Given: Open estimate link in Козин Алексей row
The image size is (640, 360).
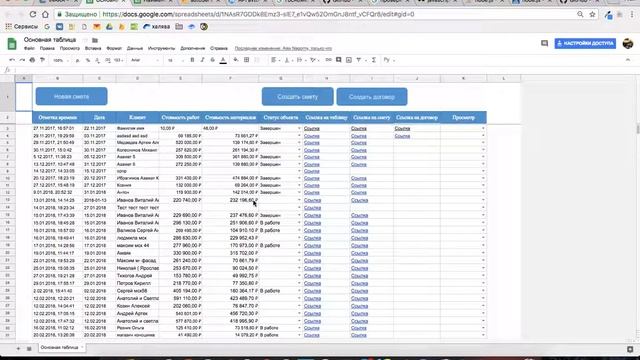Looking at the screenshot, I should click(x=359, y=306).
